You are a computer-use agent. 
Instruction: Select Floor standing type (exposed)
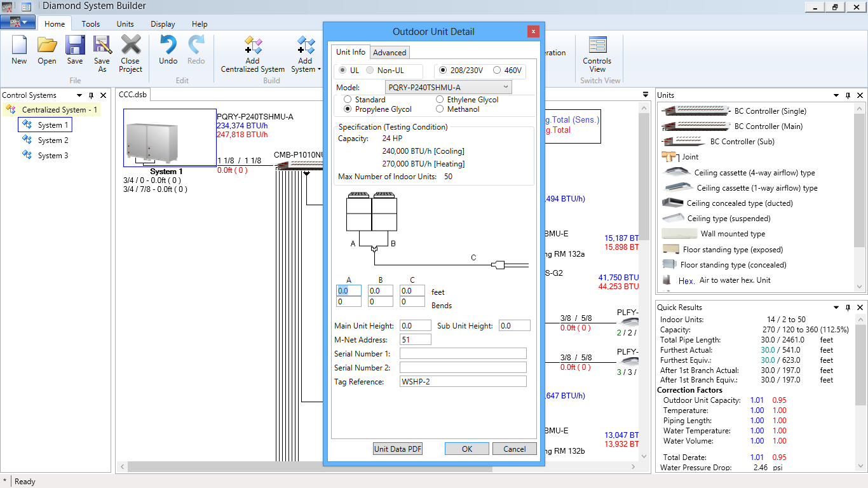tap(722, 250)
